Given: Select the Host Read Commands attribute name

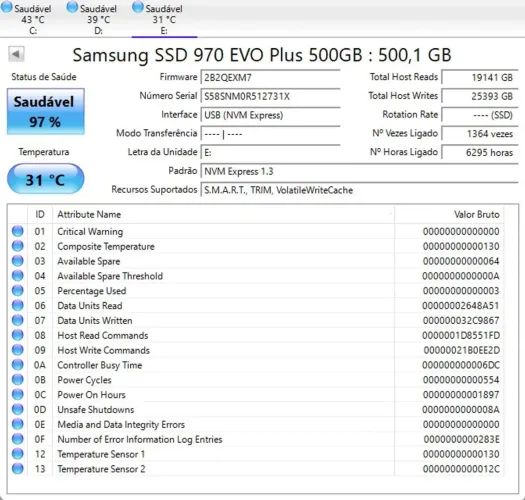Looking at the screenshot, I should [x=102, y=335].
